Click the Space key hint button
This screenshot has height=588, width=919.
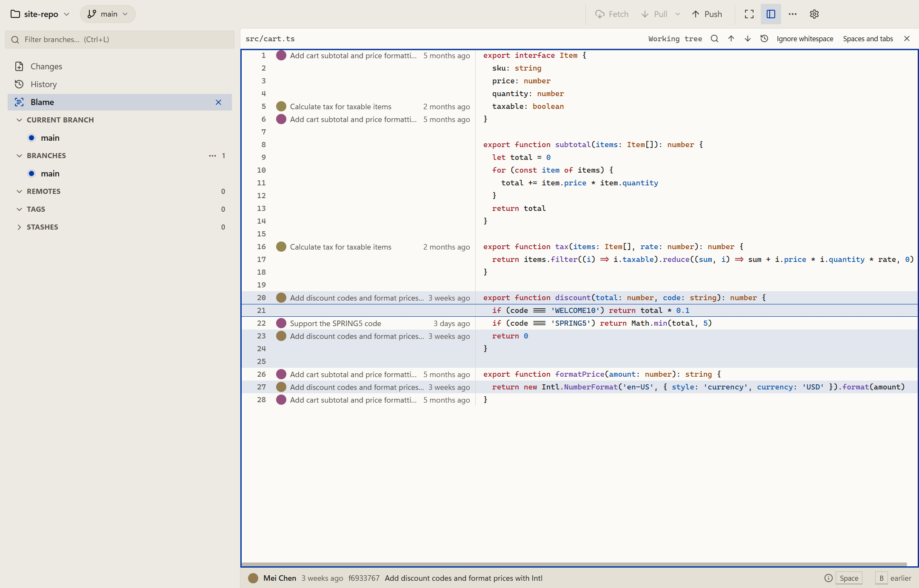(849, 578)
